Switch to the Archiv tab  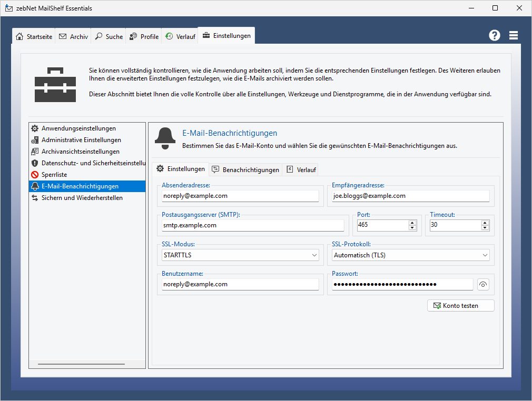coord(74,37)
